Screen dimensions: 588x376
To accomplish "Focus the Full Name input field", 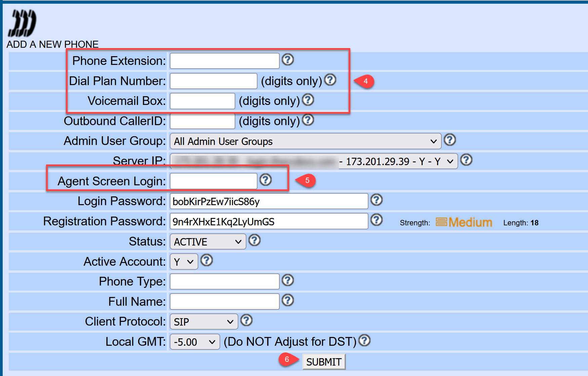I will coord(225,301).
